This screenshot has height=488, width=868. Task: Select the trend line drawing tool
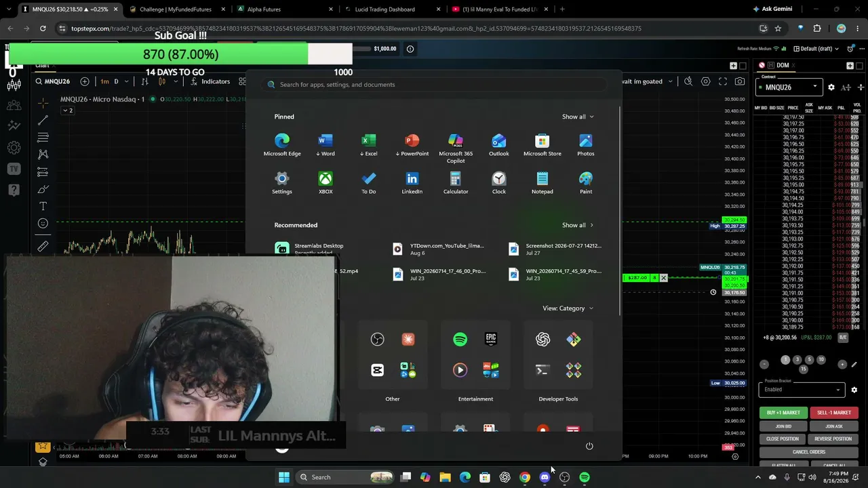pyautogui.click(x=43, y=120)
